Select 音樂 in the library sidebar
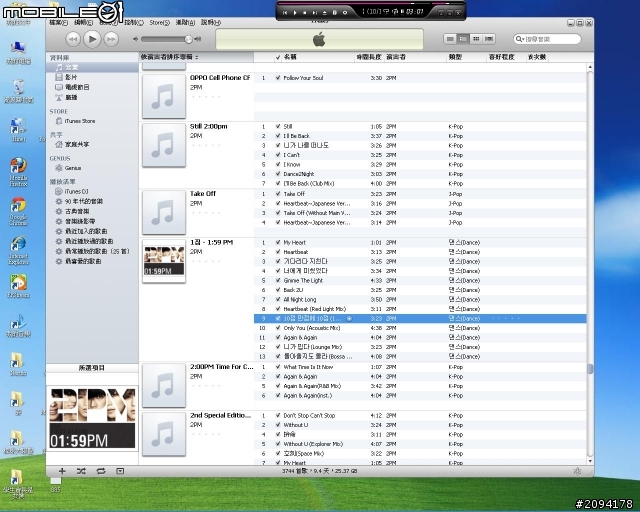Screen dimensions: 640x512 (92, 67)
